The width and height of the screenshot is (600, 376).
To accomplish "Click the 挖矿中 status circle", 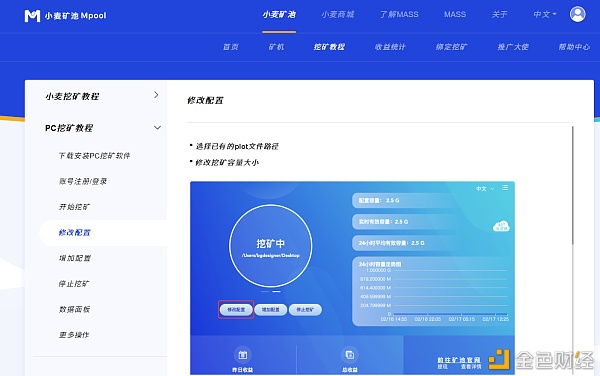I will point(271,246).
